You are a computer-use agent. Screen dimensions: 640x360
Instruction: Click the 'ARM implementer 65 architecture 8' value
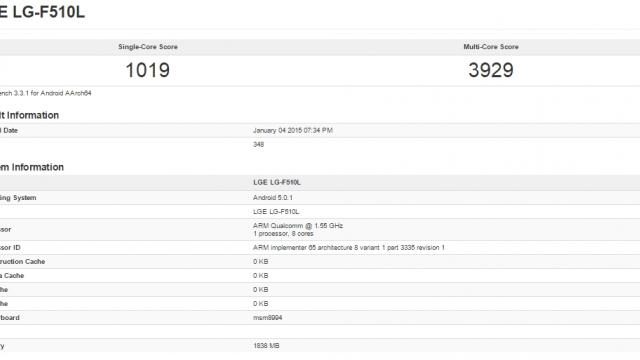349,248
